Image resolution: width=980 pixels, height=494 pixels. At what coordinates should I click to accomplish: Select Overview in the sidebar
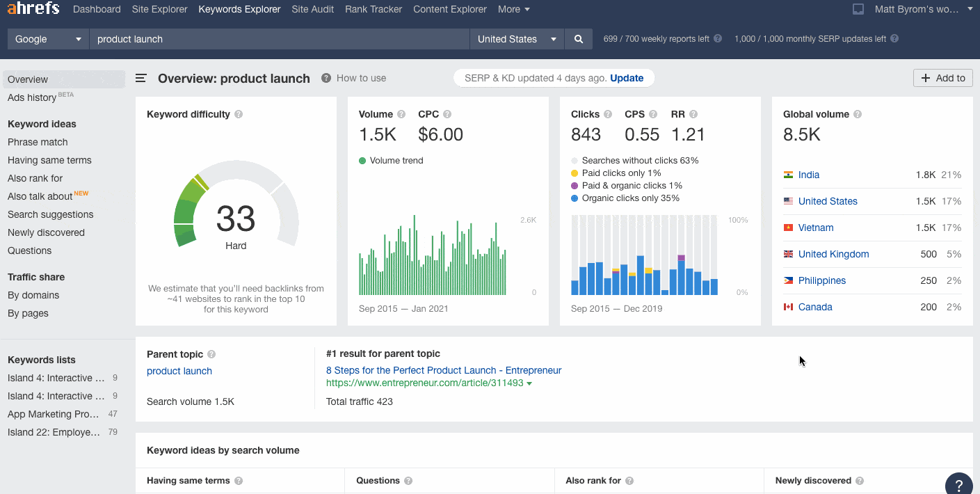click(x=64, y=79)
